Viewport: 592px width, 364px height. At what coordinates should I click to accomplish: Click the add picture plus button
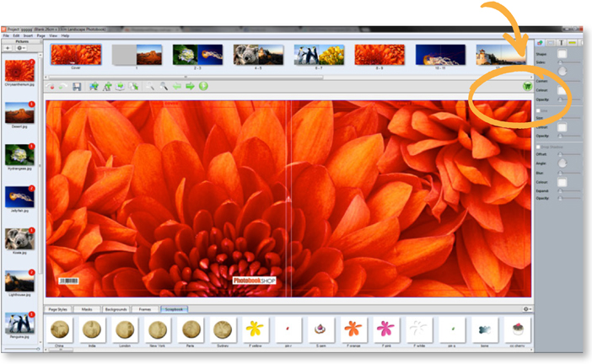click(x=8, y=48)
